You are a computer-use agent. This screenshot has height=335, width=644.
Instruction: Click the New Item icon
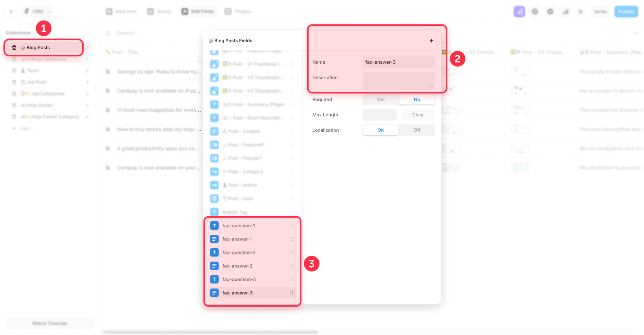click(x=109, y=11)
